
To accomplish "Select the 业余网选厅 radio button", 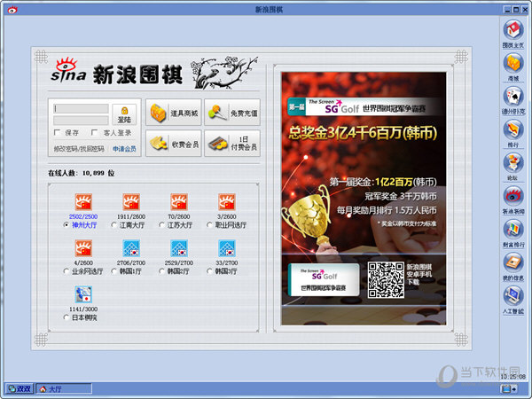I will (66, 271).
